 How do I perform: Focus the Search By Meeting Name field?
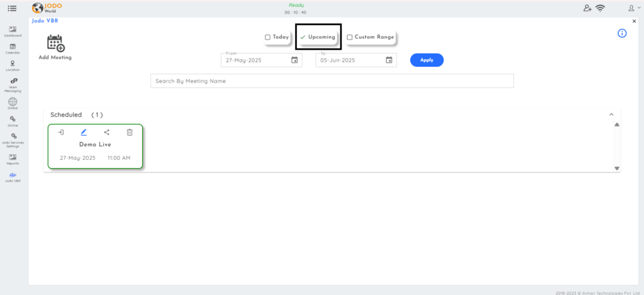(x=332, y=81)
